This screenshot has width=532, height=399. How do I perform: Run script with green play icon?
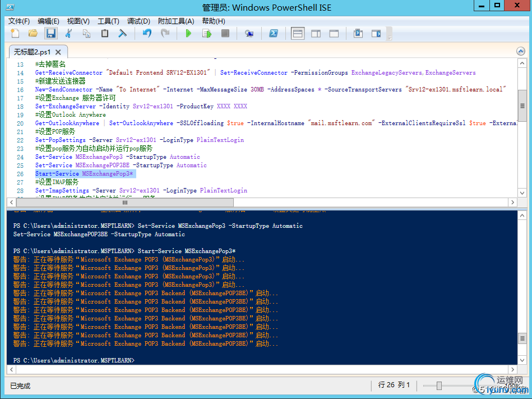click(x=188, y=33)
